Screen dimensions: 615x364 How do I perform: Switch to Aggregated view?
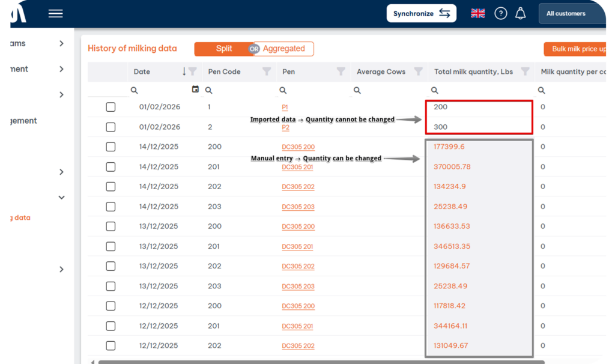pyautogui.click(x=283, y=49)
